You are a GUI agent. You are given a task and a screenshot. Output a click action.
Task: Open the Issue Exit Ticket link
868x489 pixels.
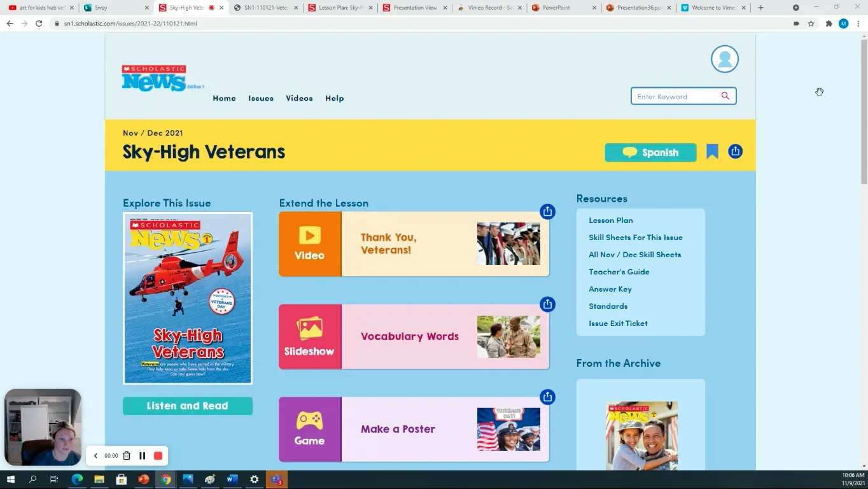tap(619, 323)
